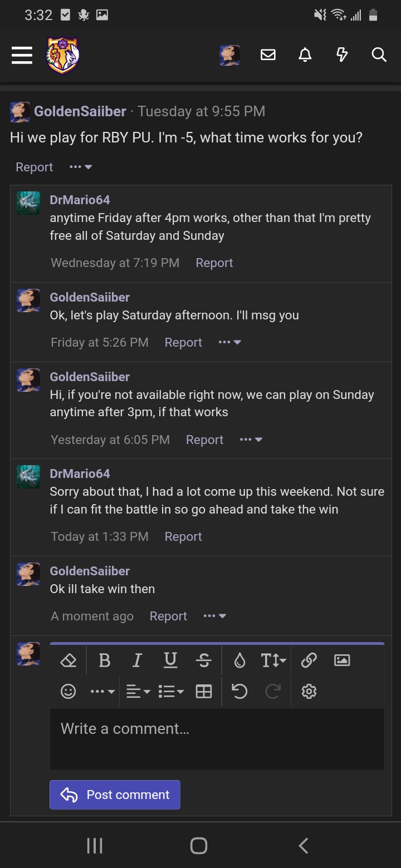This screenshot has width=401, height=868.
Task: Expand the font size dropdown
Action: point(273,660)
